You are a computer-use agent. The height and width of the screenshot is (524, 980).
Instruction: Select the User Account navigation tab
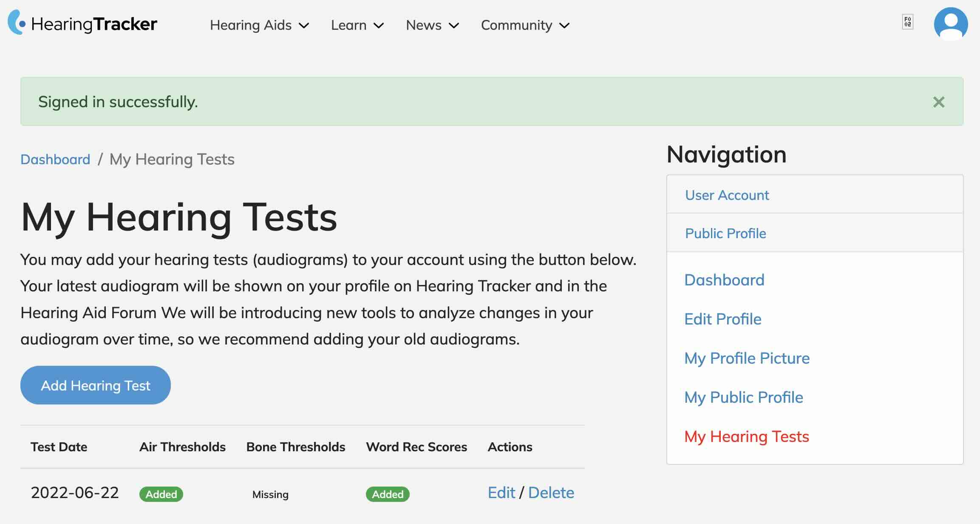click(x=815, y=195)
